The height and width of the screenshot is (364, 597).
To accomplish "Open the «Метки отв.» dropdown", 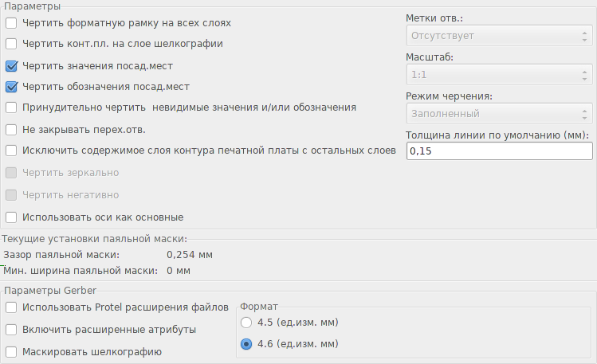I will click(499, 36).
